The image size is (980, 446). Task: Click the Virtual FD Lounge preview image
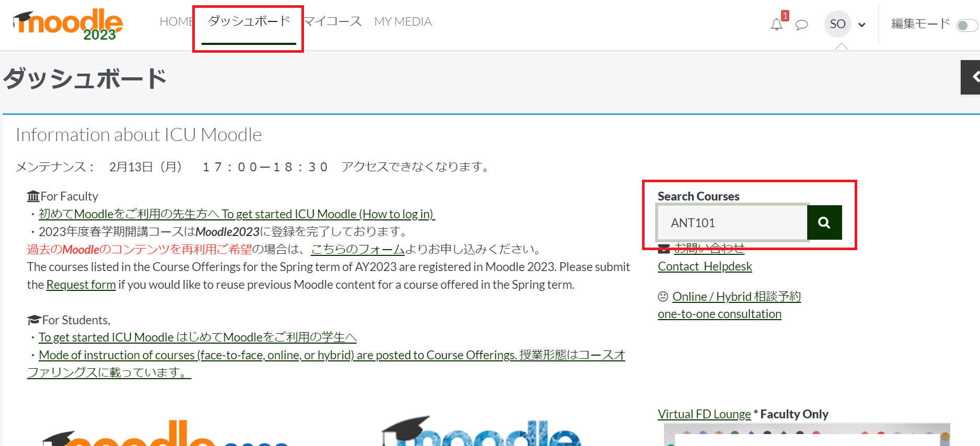807,435
